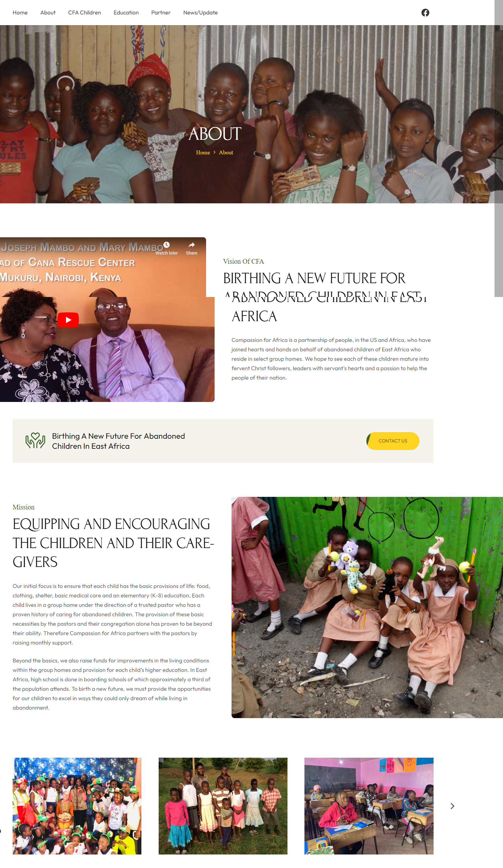Open the pink classroom photo thumbnail
Screen dimensions: 503x868
[369, 806]
